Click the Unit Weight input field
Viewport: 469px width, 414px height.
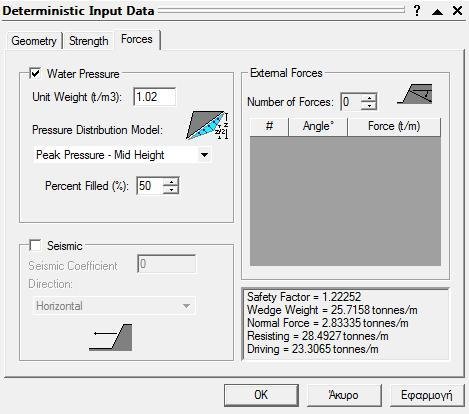(154, 97)
